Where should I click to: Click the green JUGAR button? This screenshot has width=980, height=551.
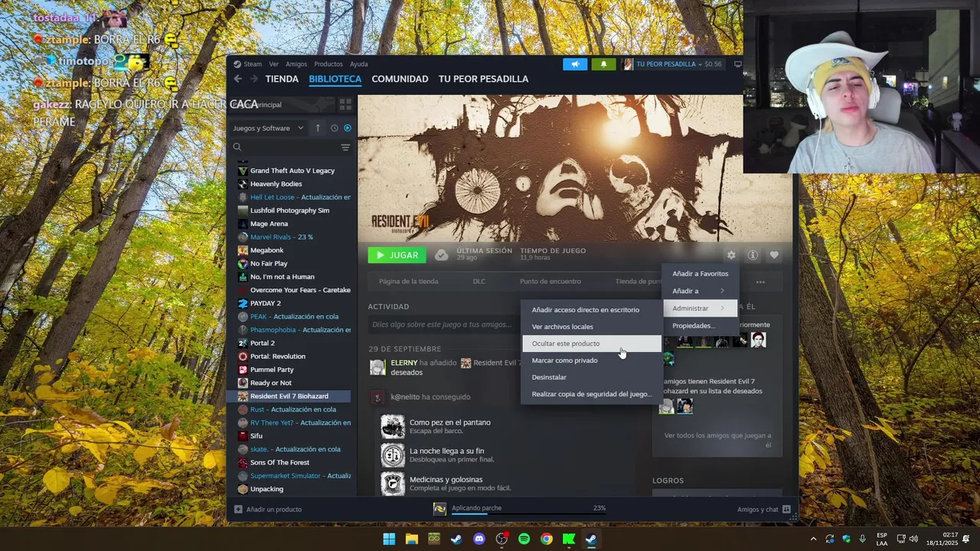click(397, 255)
